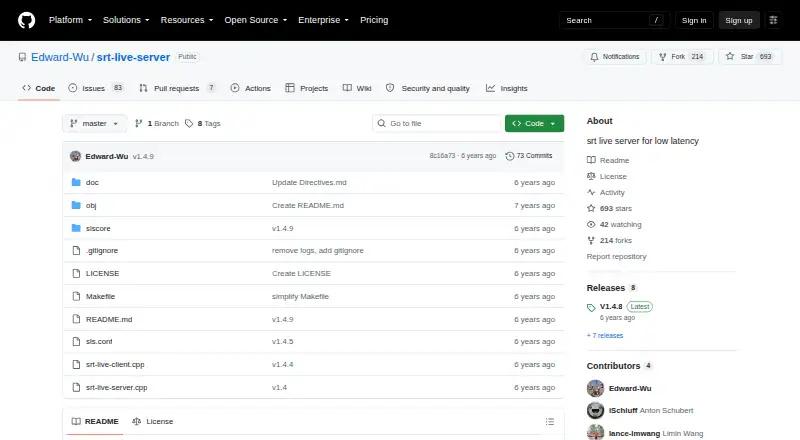Open srt-live-client.cpp file
The height and width of the screenshot is (440, 800).
click(115, 364)
